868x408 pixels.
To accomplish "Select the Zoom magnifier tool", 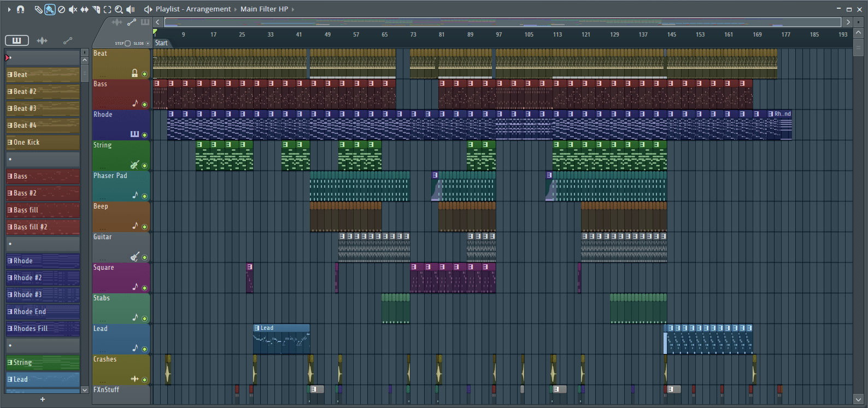I will click(x=119, y=9).
